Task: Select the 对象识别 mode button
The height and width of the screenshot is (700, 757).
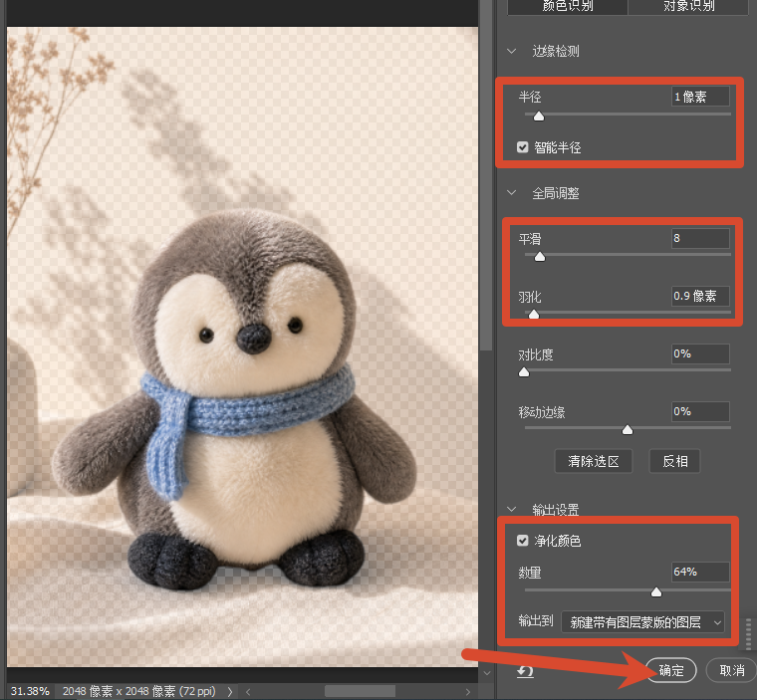Action: click(x=688, y=6)
